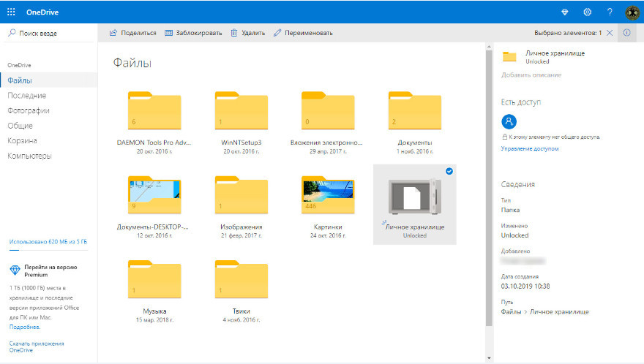Click the storage usage progress bar

pos(48,250)
